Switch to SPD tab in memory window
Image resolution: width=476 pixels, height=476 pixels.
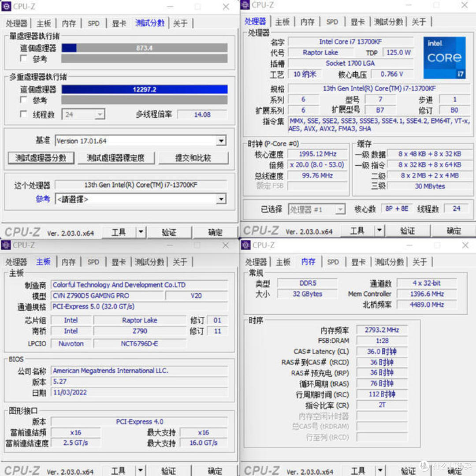pyautogui.click(x=333, y=262)
